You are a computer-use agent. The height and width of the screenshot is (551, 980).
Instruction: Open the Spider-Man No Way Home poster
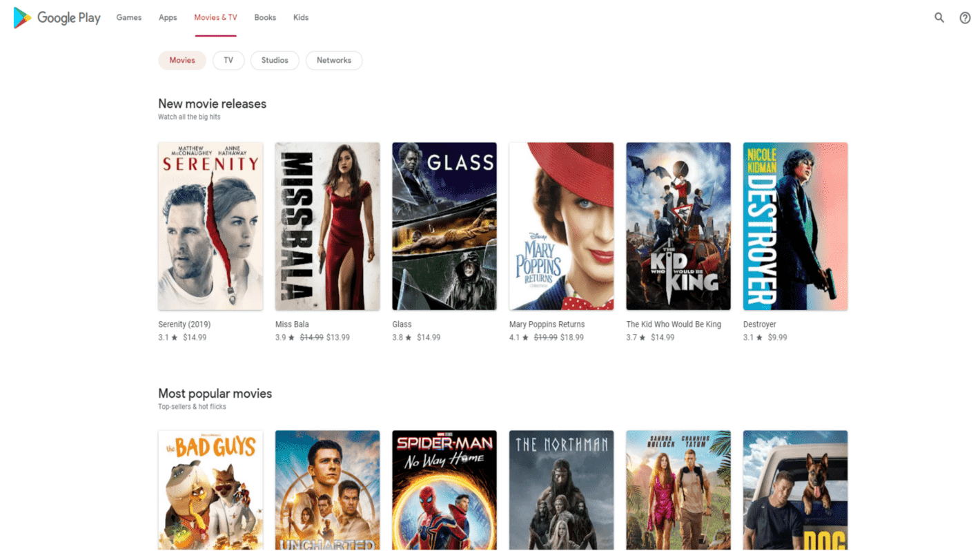pos(444,490)
